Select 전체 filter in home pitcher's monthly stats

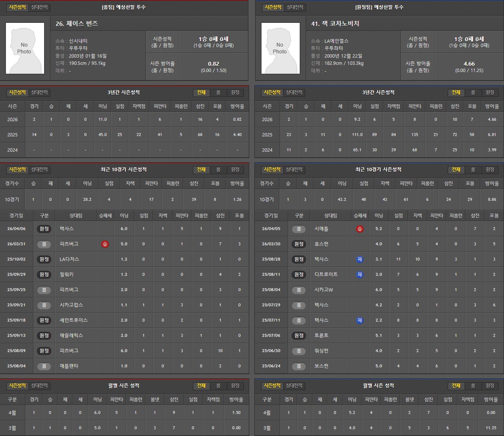point(201,386)
